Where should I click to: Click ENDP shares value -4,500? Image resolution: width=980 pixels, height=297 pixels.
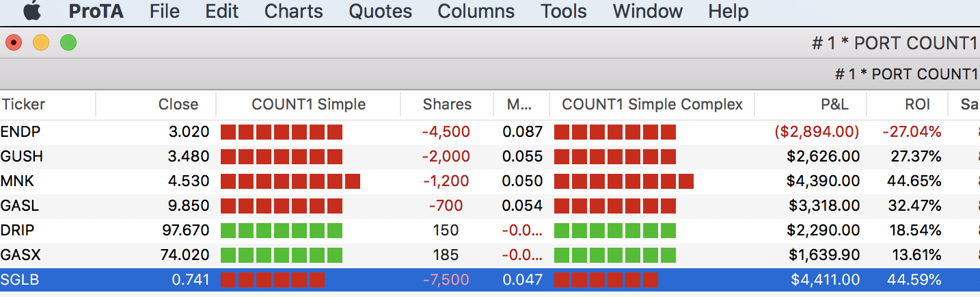click(x=446, y=131)
